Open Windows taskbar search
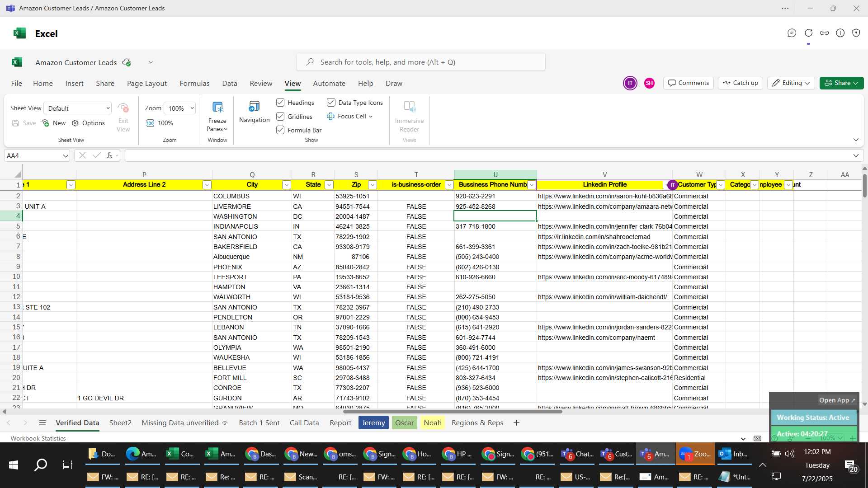The height and width of the screenshot is (488, 868). coord(41,465)
